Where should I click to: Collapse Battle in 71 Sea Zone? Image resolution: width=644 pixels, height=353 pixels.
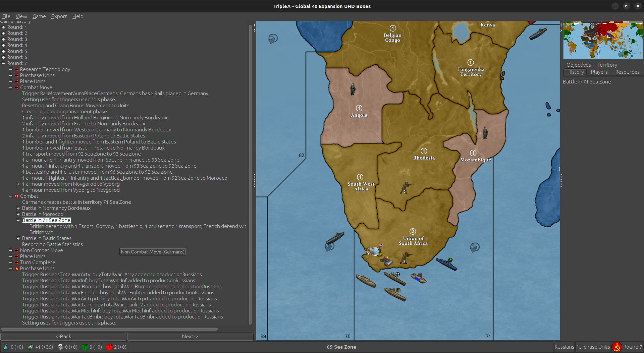point(18,220)
